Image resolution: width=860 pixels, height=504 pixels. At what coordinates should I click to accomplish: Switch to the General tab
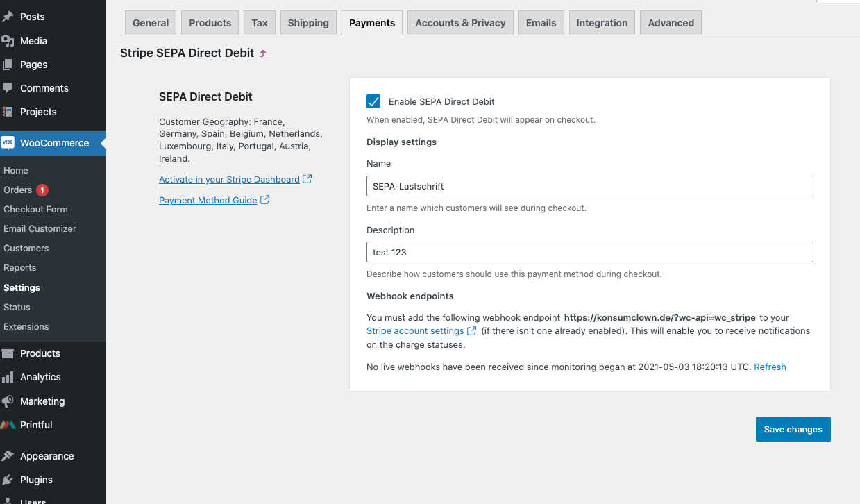(x=151, y=23)
